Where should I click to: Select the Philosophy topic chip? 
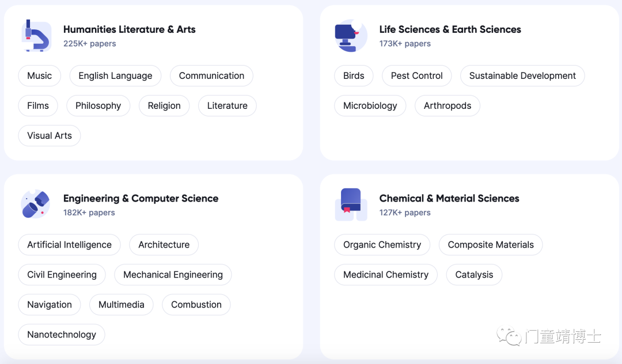coord(98,106)
